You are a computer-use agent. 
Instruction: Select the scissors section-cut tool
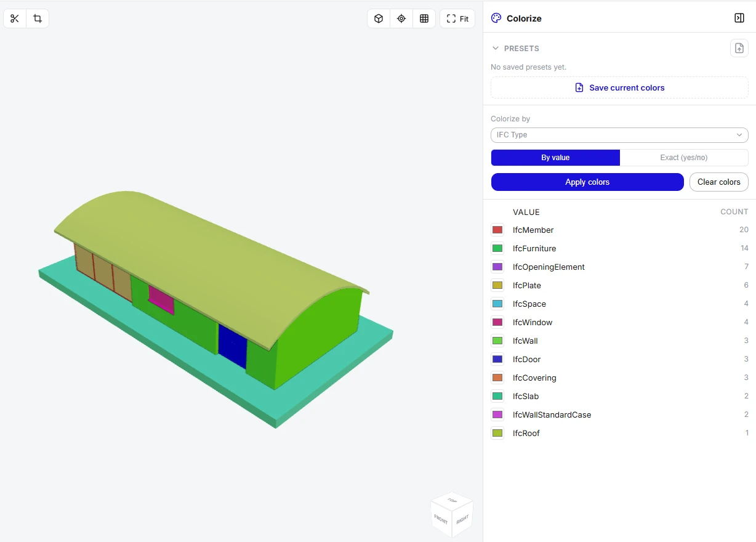[x=15, y=18]
